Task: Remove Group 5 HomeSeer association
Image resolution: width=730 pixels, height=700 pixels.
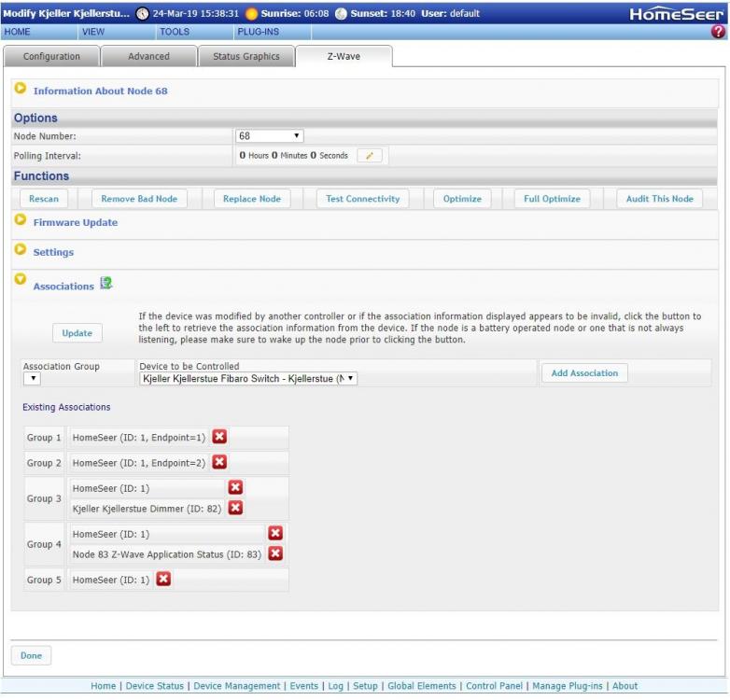Action: pos(163,580)
